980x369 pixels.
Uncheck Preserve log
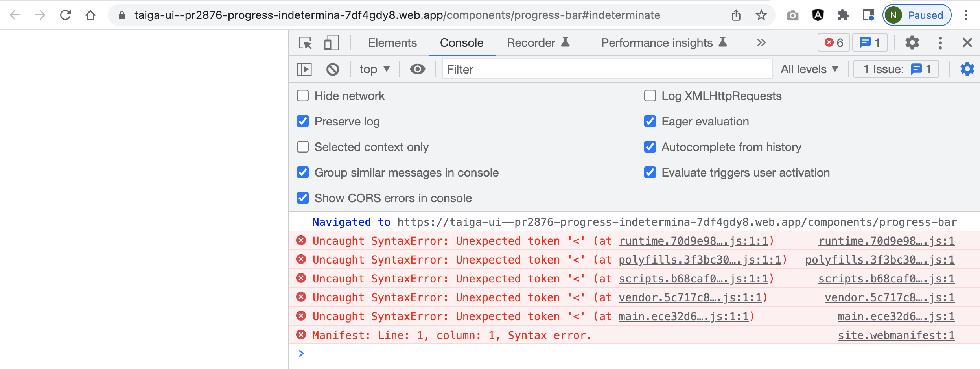pyautogui.click(x=302, y=121)
